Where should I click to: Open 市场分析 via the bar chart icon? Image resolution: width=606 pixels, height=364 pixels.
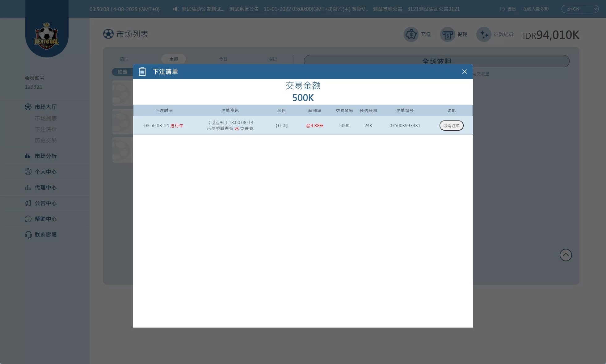tap(27, 156)
